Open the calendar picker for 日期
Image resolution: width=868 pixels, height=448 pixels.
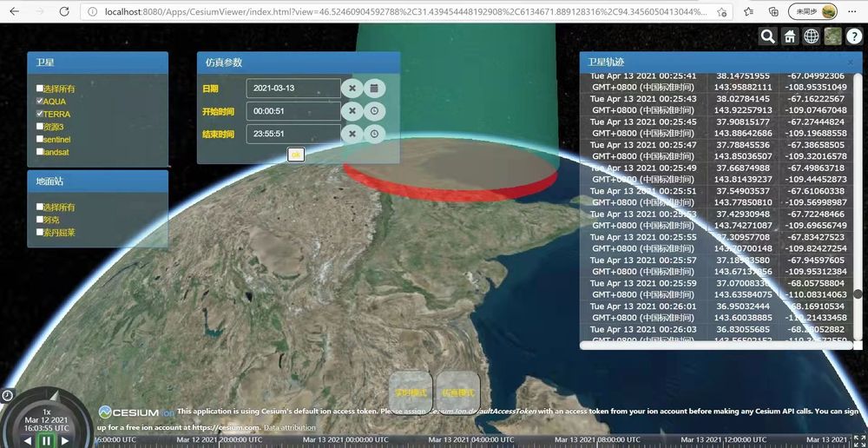374,88
